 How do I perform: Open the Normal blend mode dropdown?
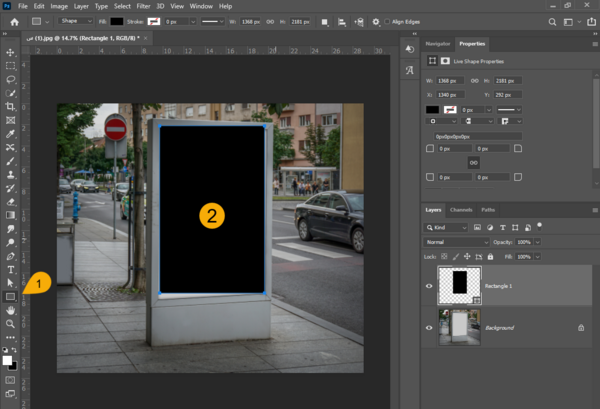coord(456,242)
